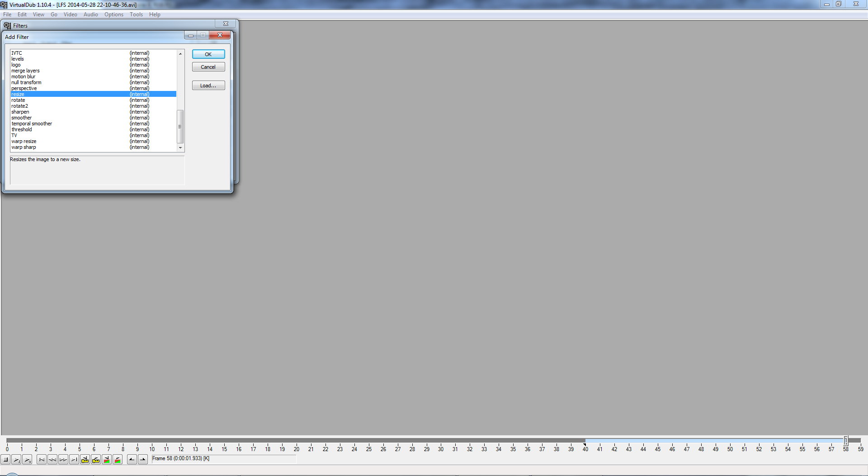The height and width of the screenshot is (476, 868).
Task: Set the mark-in selection start
Action: (x=132, y=460)
